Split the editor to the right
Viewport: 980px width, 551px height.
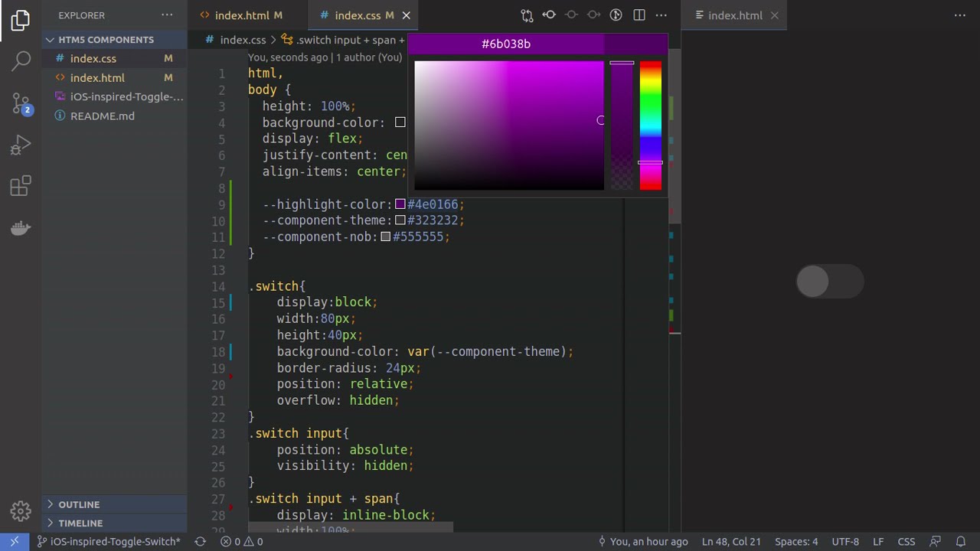pos(639,15)
